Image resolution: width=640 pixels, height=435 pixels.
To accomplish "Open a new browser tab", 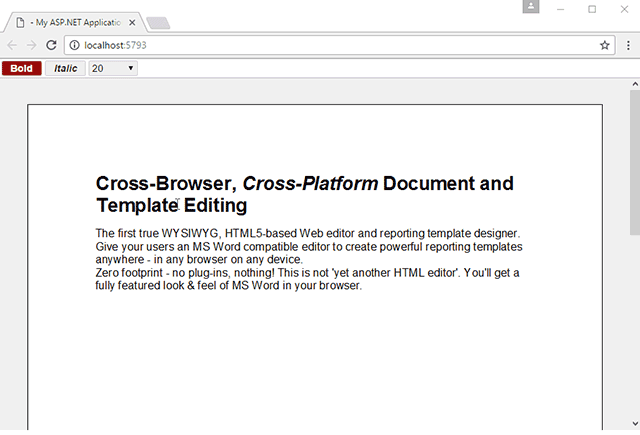I will [158, 23].
